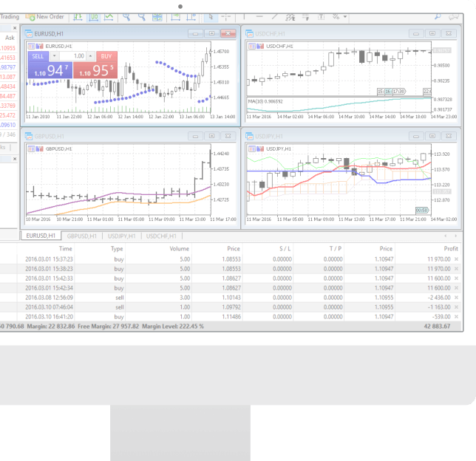Open the search magnifier in toolbar
The height and width of the screenshot is (461, 476).
point(438,17)
